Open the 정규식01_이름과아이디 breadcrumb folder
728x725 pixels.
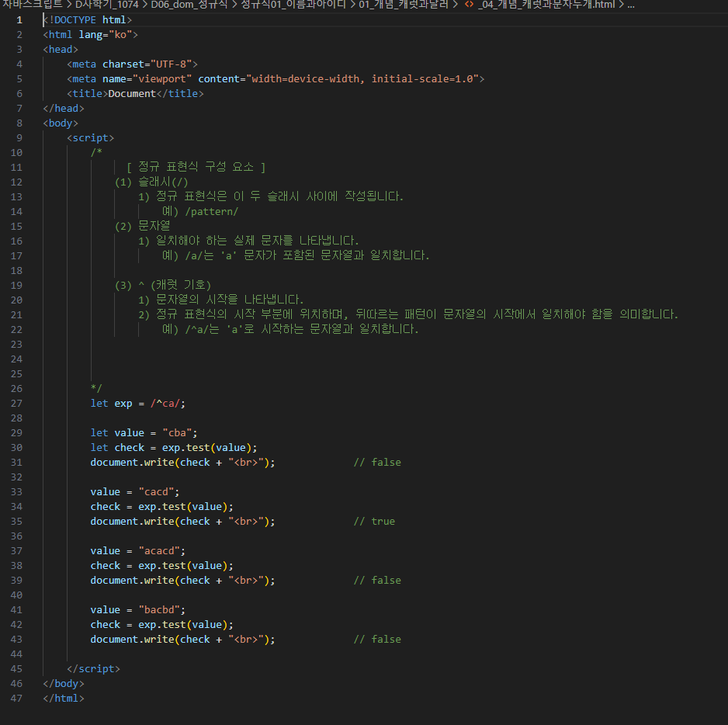[x=293, y=5]
